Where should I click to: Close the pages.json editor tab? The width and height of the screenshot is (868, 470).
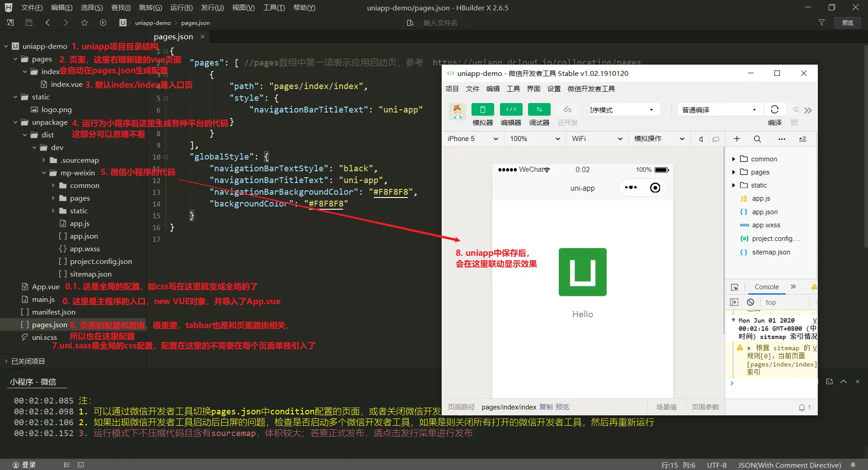coord(203,37)
